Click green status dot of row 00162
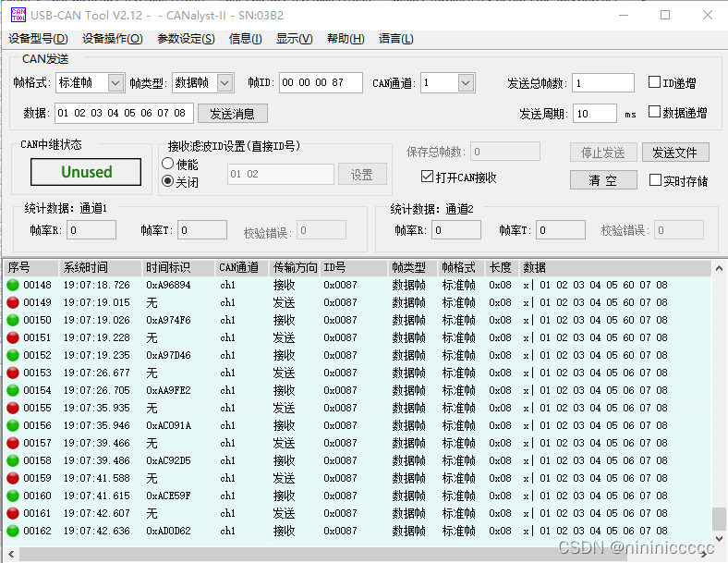The image size is (728, 563). click(x=13, y=531)
